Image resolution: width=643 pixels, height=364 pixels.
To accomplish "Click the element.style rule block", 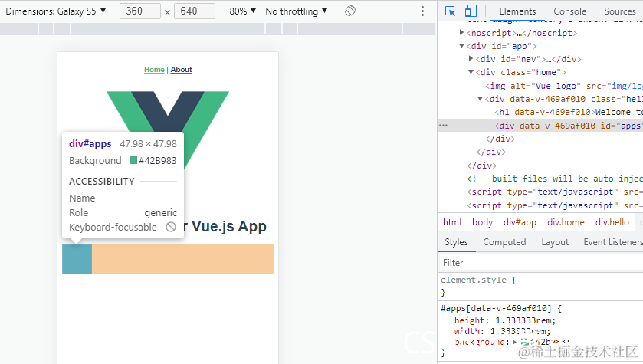I will pos(540,286).
